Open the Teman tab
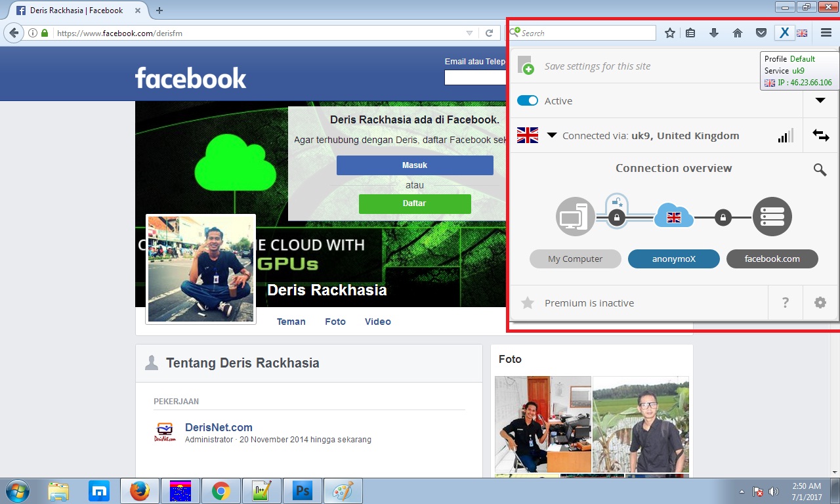 291,322
